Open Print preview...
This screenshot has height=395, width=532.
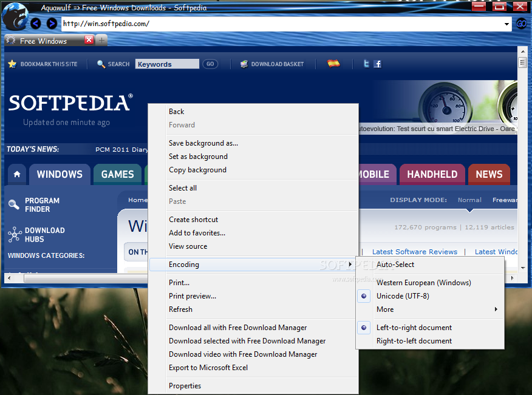click(253, 296)
